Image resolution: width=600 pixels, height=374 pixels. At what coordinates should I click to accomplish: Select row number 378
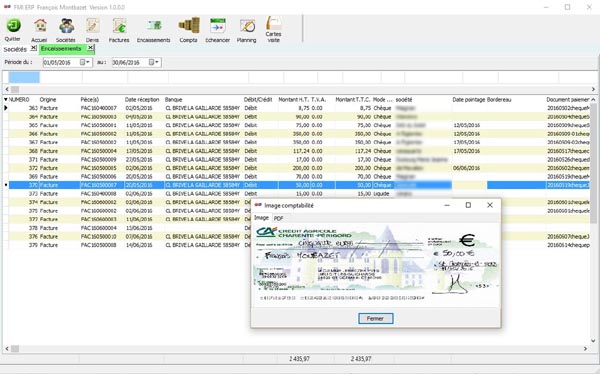(x=130, y=228)
